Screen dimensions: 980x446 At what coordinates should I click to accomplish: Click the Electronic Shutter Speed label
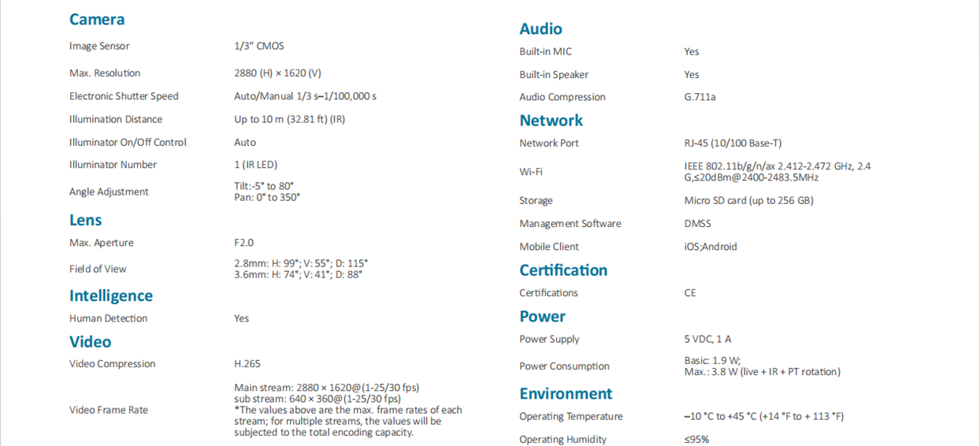(x=124, y=96)
